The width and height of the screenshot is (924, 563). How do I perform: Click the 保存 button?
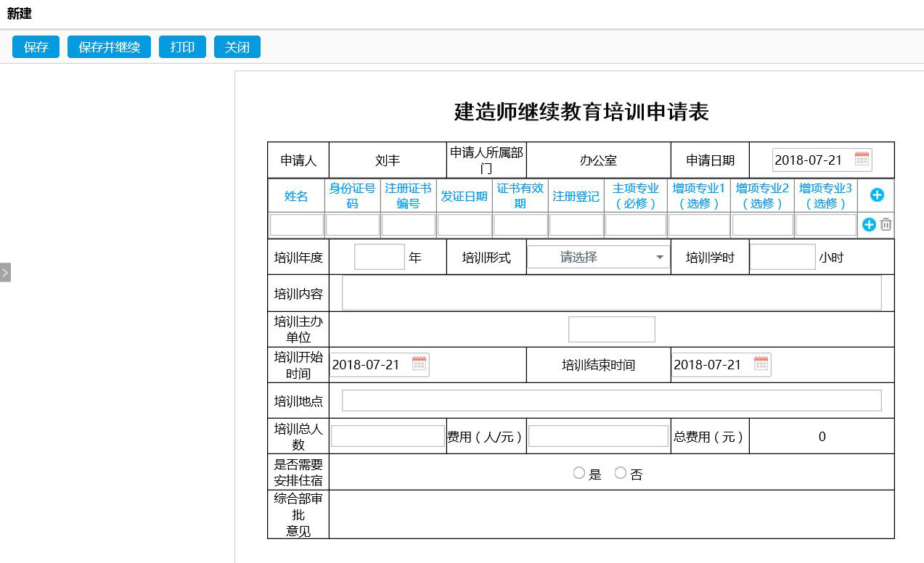(x=36, y=47)
